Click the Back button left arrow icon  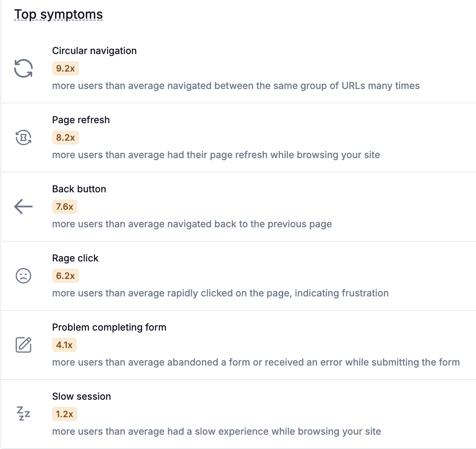pos(23,207)
